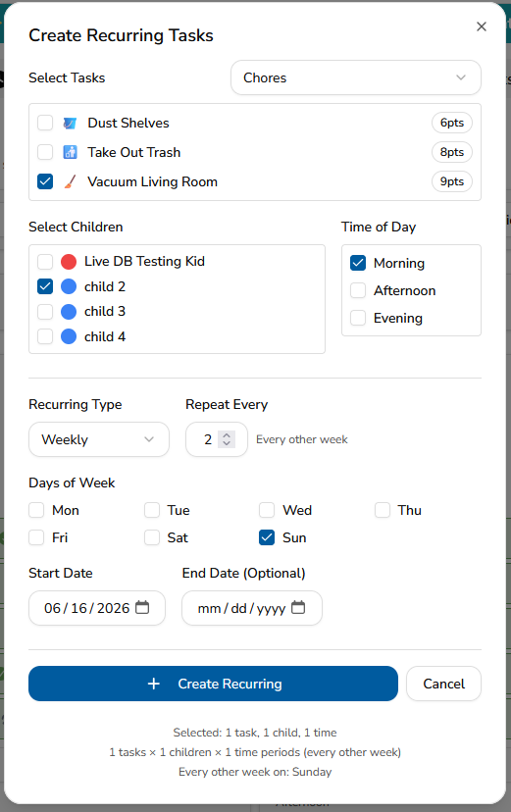The height and width of the screenshot is (812, 511).
Task: Click the Live DB Testing Kid name
Action: click(x=144, y=262)
